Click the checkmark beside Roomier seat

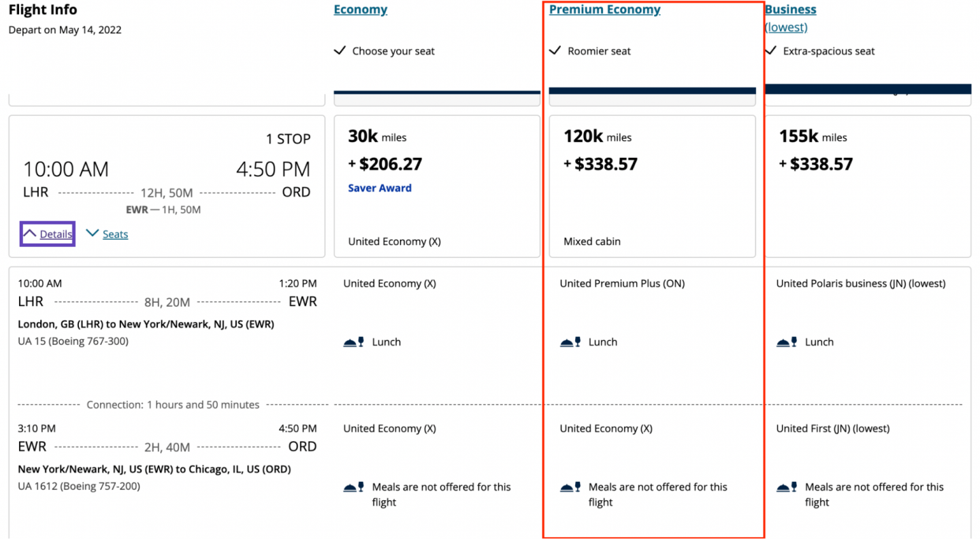(x=555, y=50)
